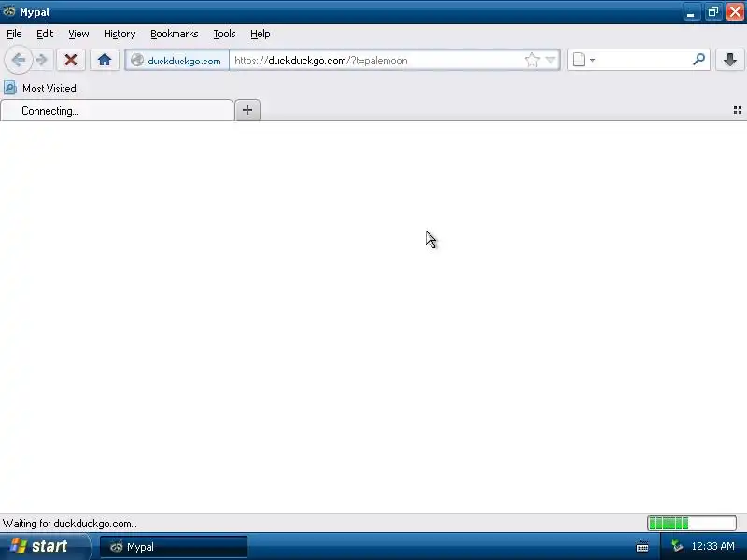
Task: Restore down the Mypal window
Action: coord(712,12)
